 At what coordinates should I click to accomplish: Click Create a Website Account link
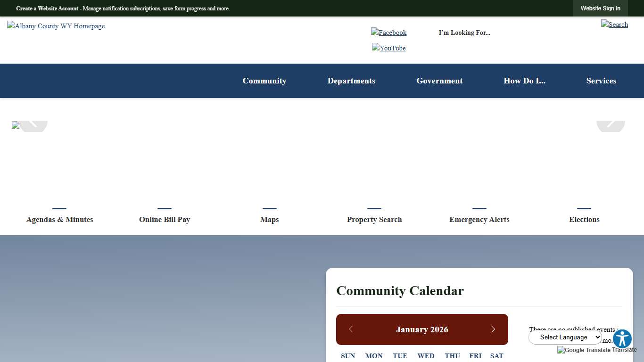click(x=45, y=8)
